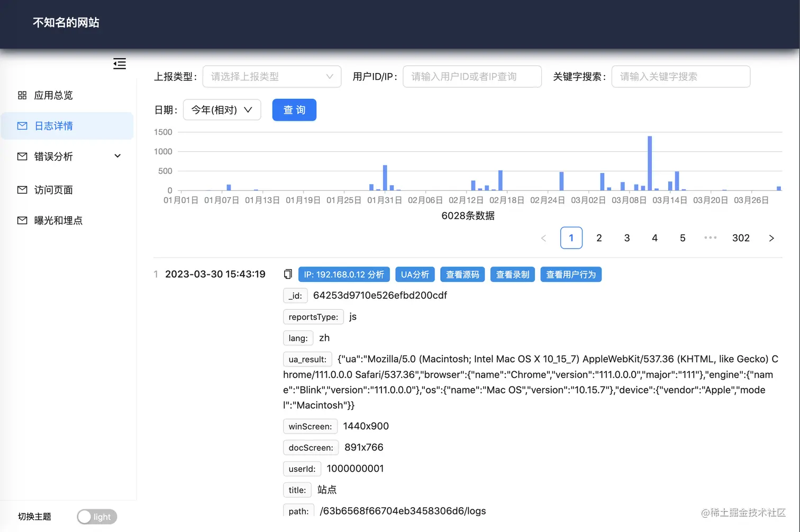Click the 不知名的网站 site title
The width and height of the screenshot is (800, 532).
coord(66,22)
